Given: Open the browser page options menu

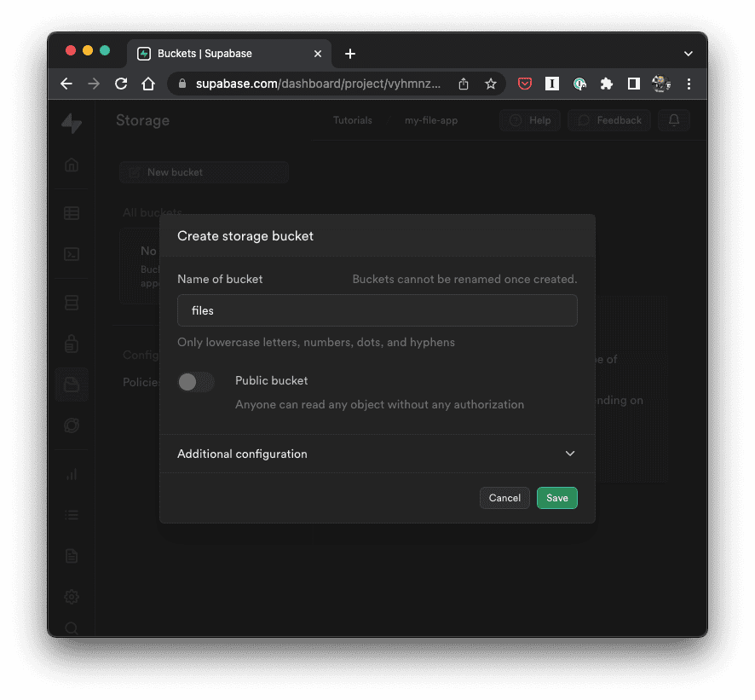Looking at the screenshot, I should (689, 84).
